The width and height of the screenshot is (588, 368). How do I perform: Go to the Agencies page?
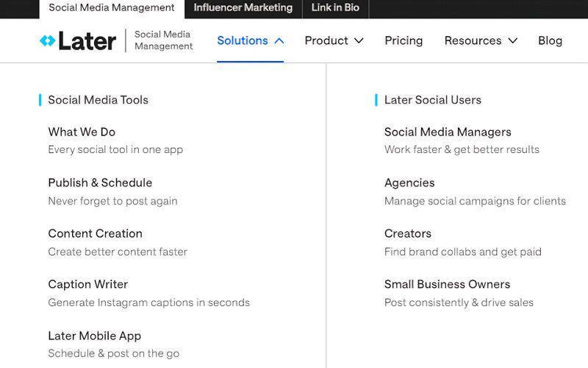(x=409, y=183)
